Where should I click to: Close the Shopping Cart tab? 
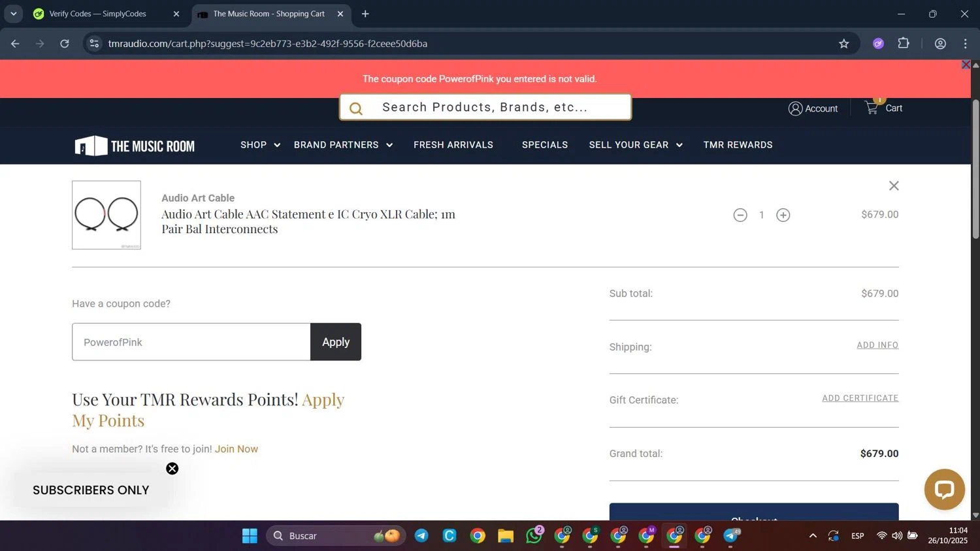[x=340, y=14]
